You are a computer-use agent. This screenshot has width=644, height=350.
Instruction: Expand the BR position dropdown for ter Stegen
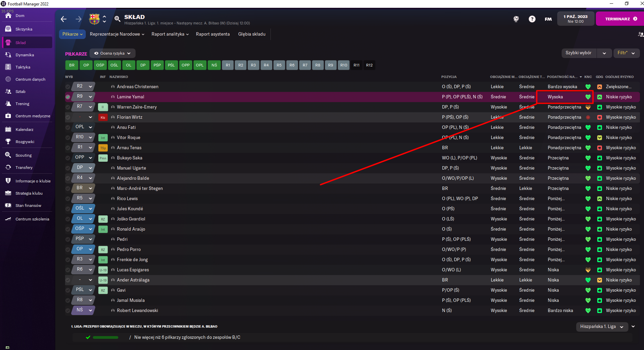pyautogui.click(x=90, y=188)
